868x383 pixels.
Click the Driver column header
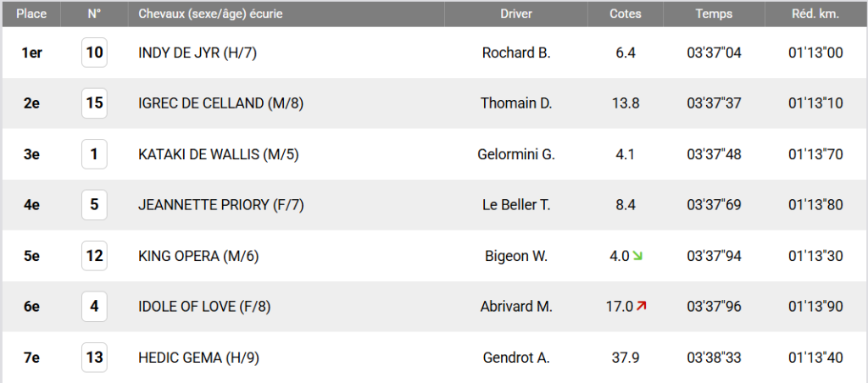point(516,14)
